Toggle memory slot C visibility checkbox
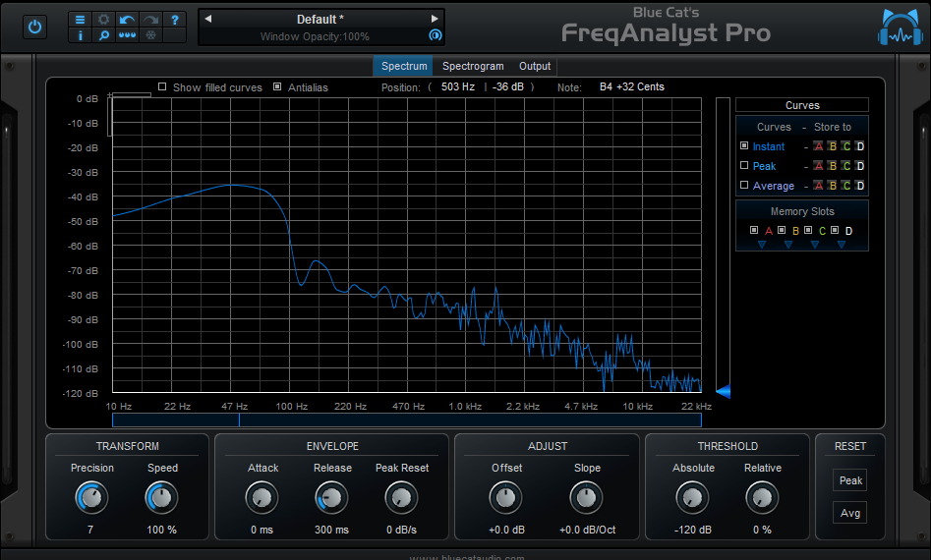Screen dimensions: 931x560 (x=808, y=230)
